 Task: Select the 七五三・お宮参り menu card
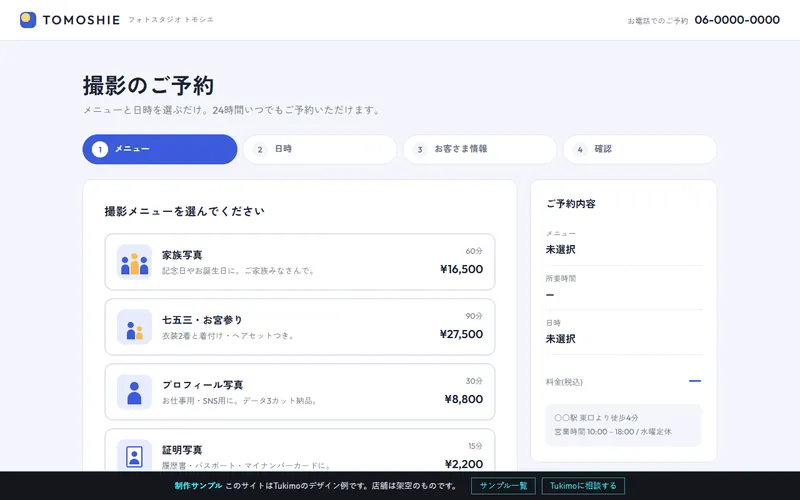(x=300, y=327)
